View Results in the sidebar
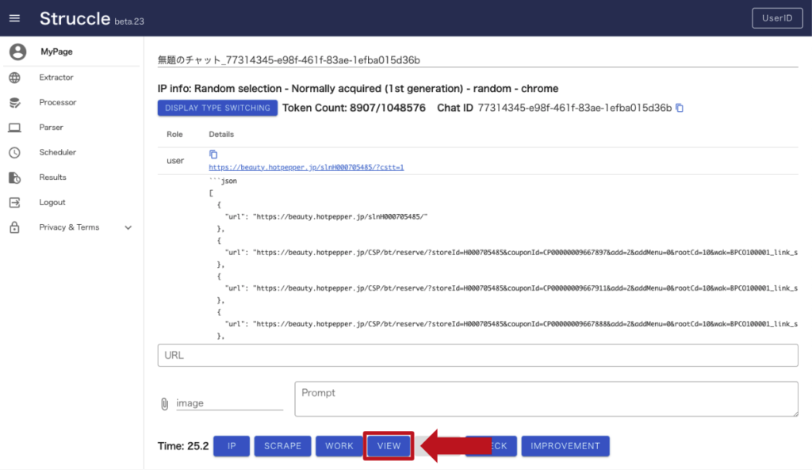Viewport: 812px width, 470px height. coord(52,177)
